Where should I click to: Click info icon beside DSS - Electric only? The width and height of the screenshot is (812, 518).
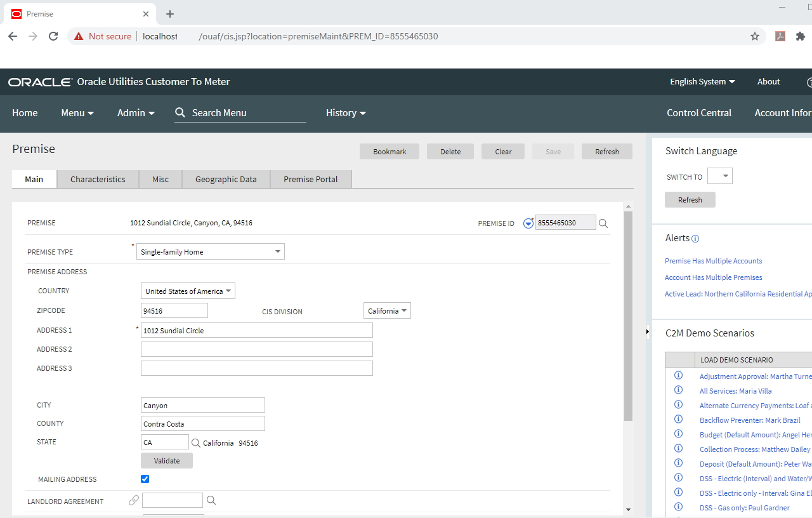(678, 493)
